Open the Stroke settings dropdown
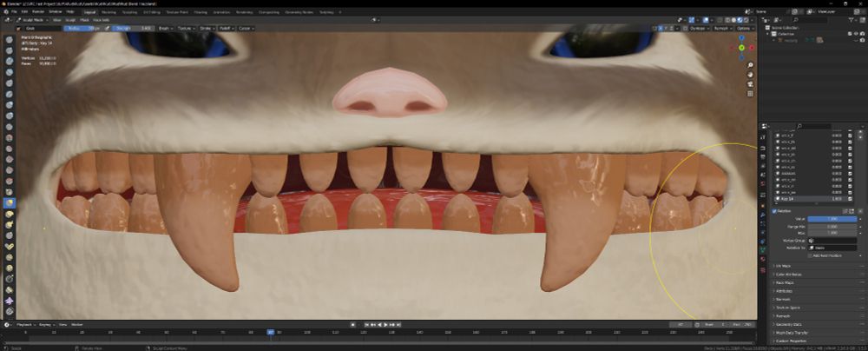 pyautogui.click(x=207, y=28)
